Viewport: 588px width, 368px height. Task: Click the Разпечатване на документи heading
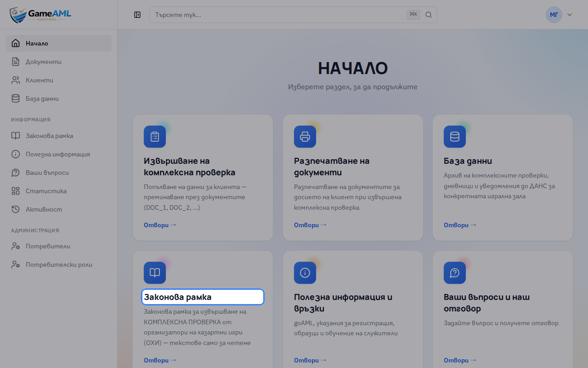pos(332,167)
